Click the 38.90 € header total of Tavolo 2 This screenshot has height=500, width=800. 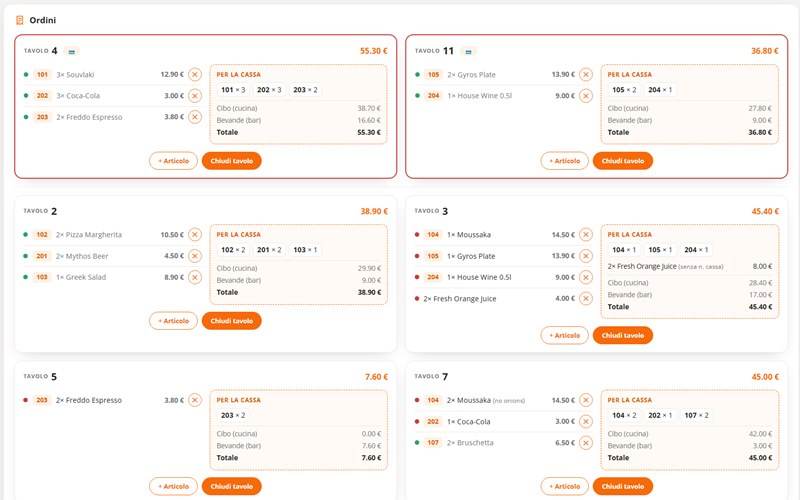click(x=374, y=211)
